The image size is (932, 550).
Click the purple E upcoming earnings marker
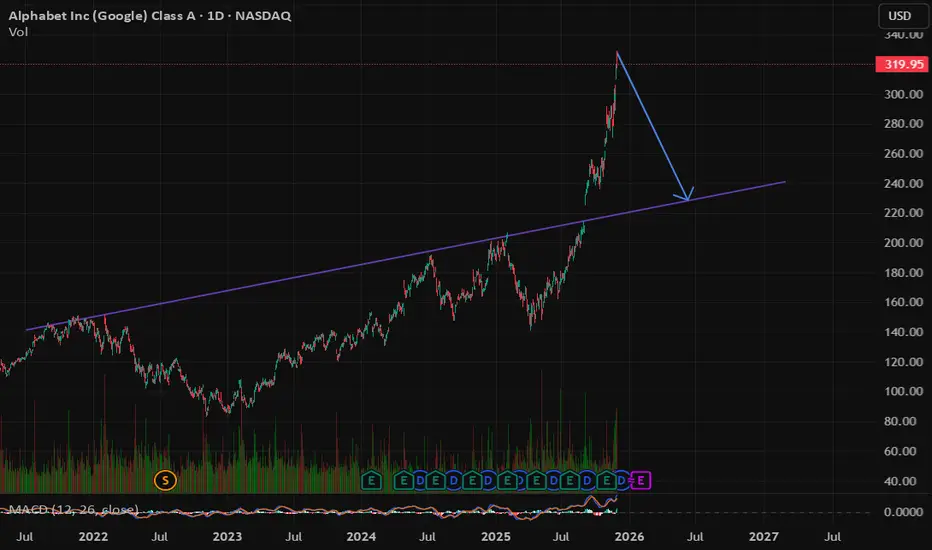tap(641, 480)
